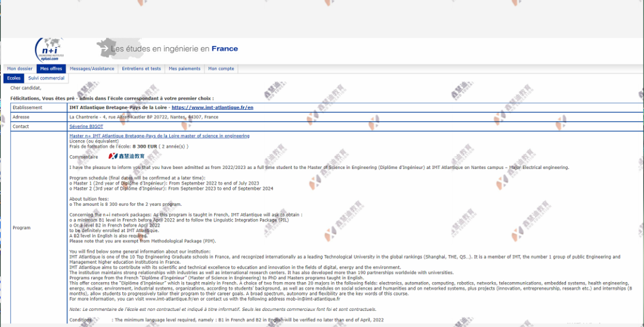Image resolution: width=644 pixels, height=327 pixels.
Task: Click the minimum B1 level in French line
Action: pos(179,220)
